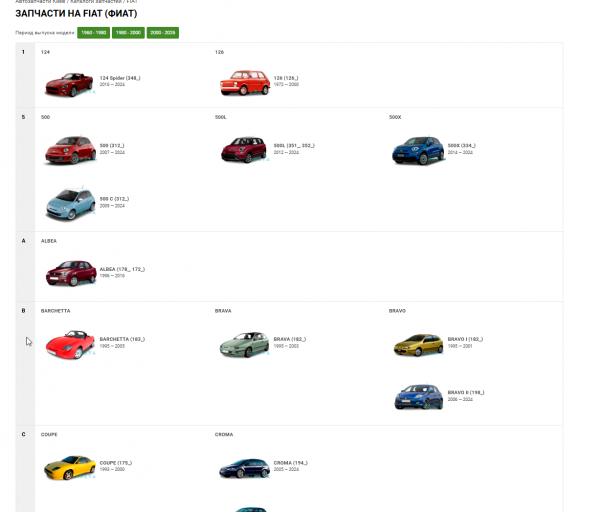Click index letter '1' in sidebar
The height and width of the screenshot is (512, 599).
23,52
